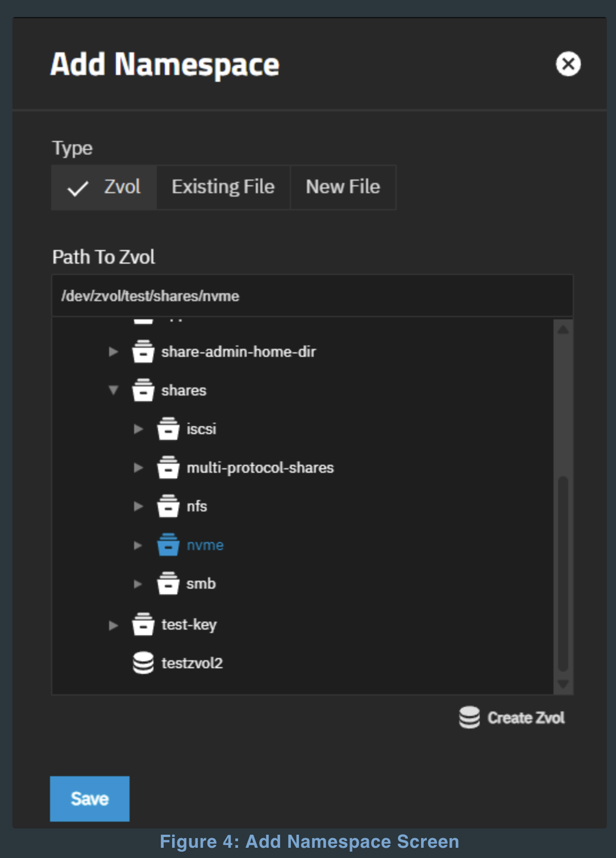Image resolution: width=616 pixels, height=858 pixels.
Task: Select the Existing File type option
Action: tap(223, 188)
